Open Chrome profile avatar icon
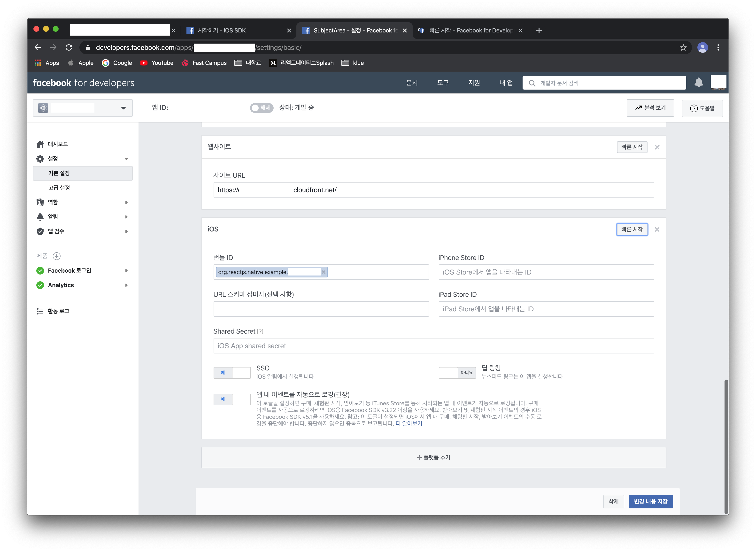The height and width of the screenshot is (551, 756). 702,48
